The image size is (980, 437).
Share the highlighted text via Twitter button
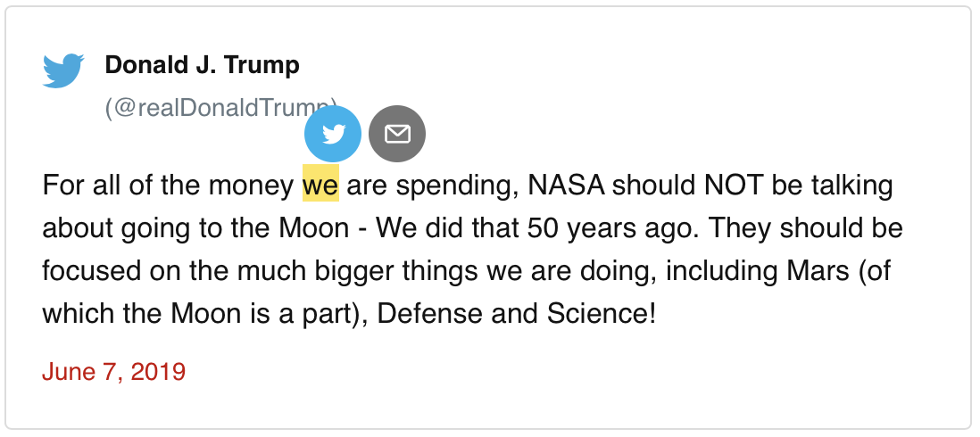333,134
